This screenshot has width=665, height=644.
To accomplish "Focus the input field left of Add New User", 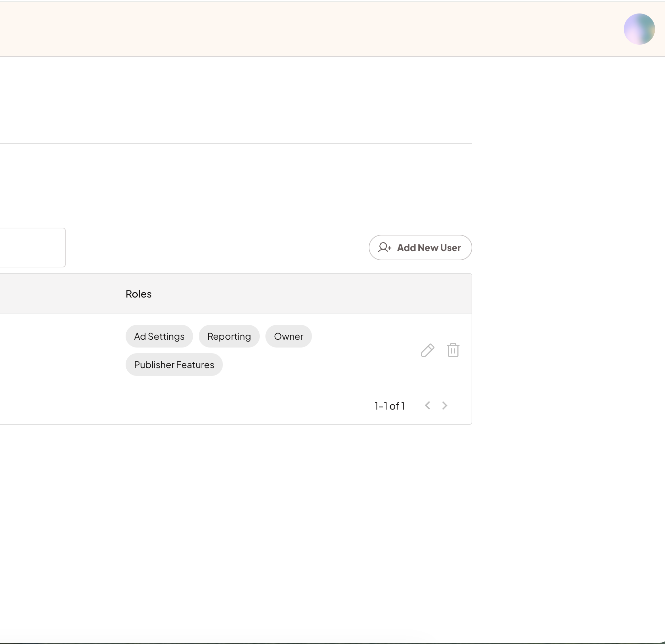I will tap(32, 248).
